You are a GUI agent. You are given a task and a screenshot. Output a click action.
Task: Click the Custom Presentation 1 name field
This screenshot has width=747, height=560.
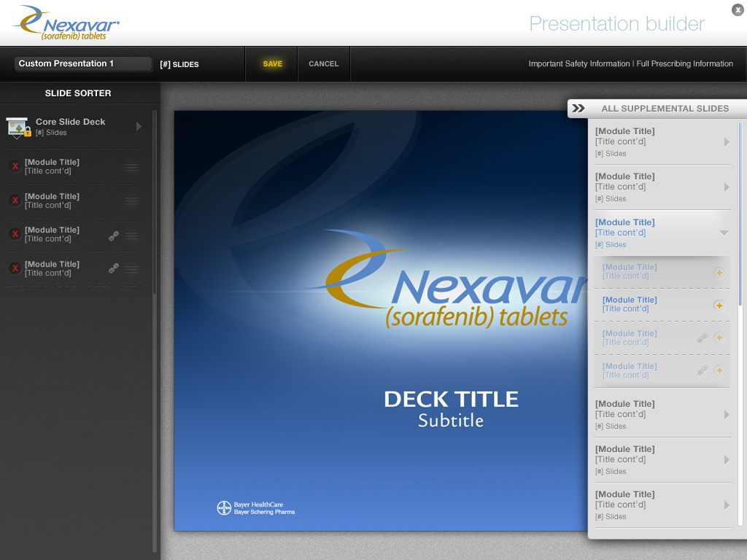[x=82, y=64]
